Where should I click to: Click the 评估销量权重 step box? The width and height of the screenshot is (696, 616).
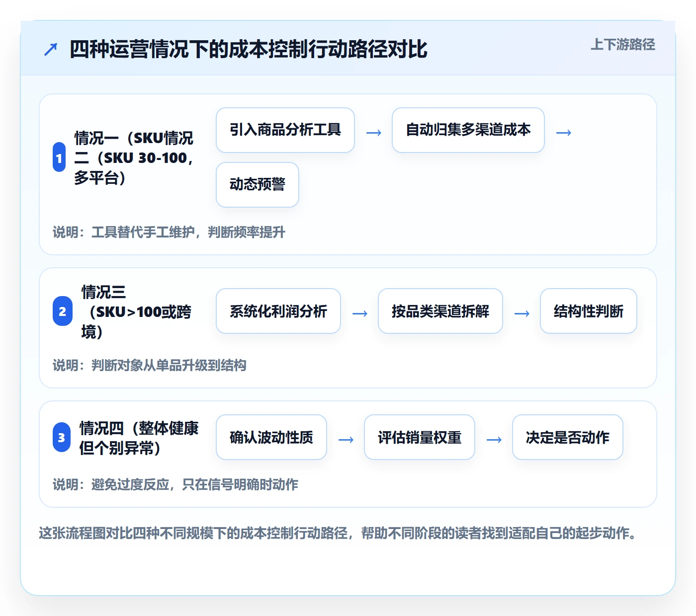tap(420, 437)
